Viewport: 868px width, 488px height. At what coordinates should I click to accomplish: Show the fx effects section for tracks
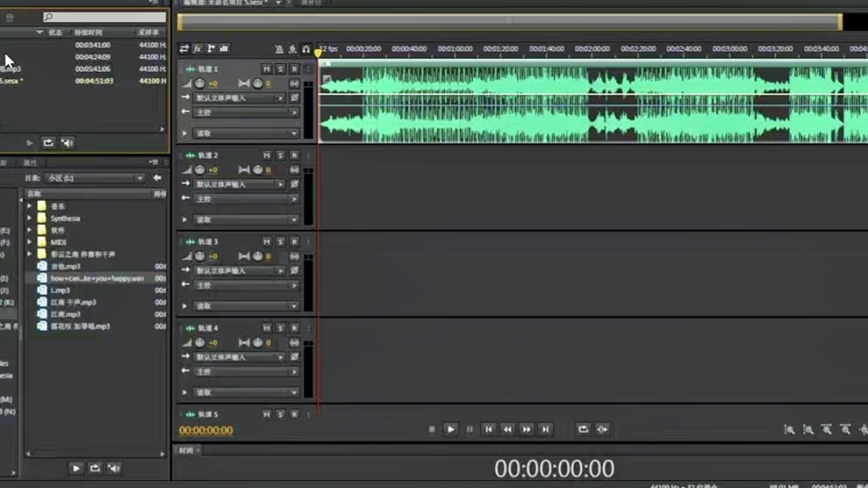pos(197,49)
